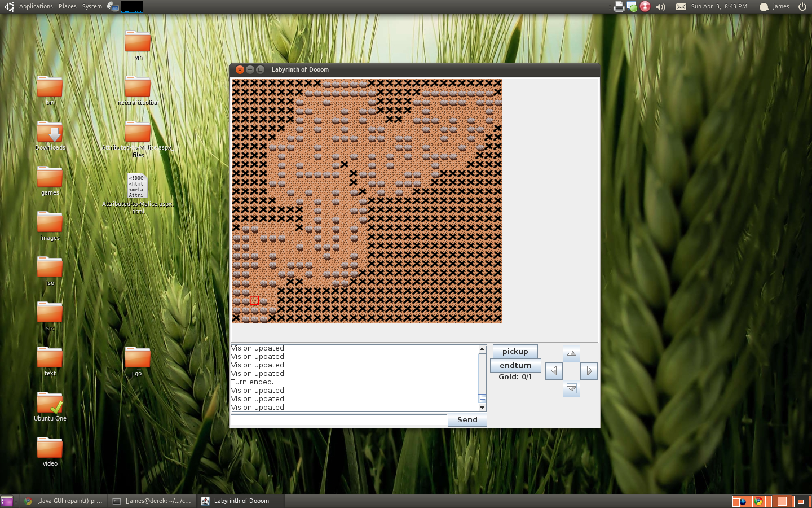Click the endturn button
Screen dimensions: 812x508
515,365
